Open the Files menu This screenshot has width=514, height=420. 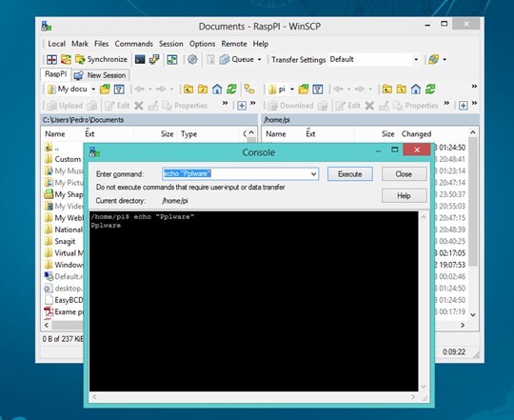click(101, 44)
